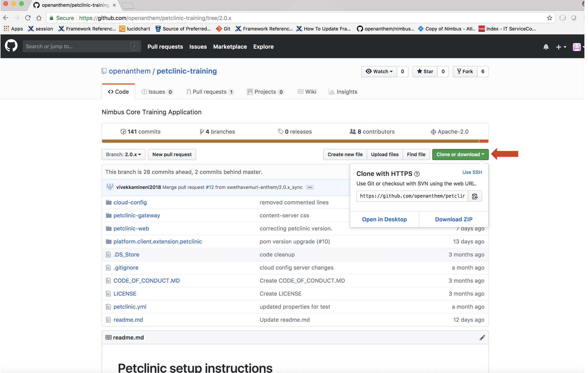This screenshot has height=373, width=588.
Task: Open Copy of Nimbus bookmark
Action: click(447, 29)
